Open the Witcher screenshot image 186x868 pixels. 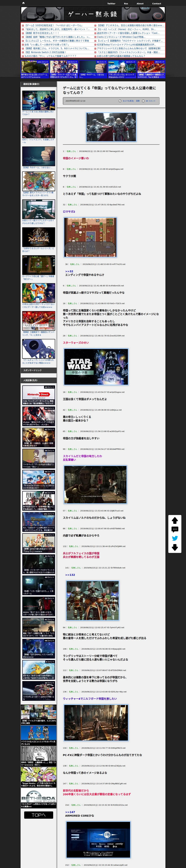pyautogui.click(x=96, y=722)
